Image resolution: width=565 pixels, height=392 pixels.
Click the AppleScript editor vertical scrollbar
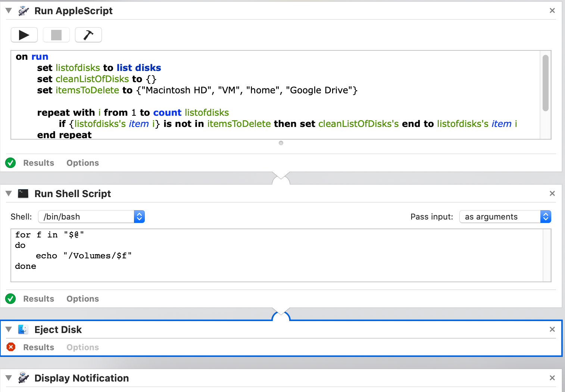point(546,83)
